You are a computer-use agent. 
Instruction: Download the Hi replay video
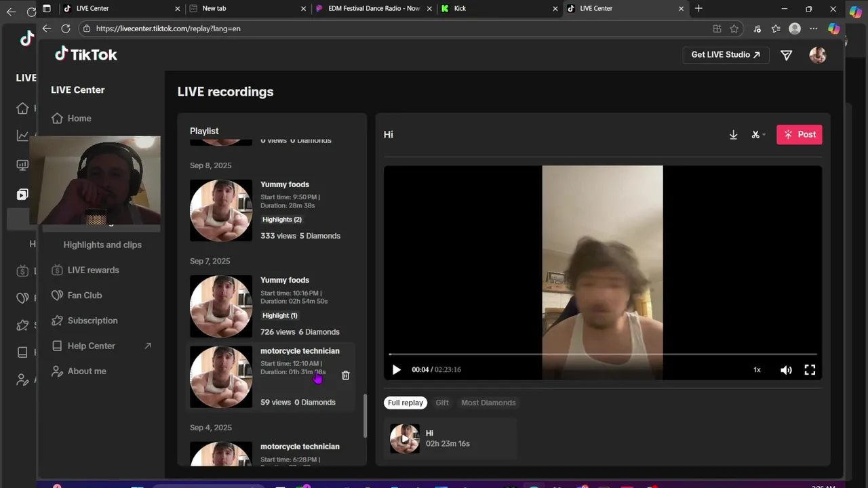(733, 135)
